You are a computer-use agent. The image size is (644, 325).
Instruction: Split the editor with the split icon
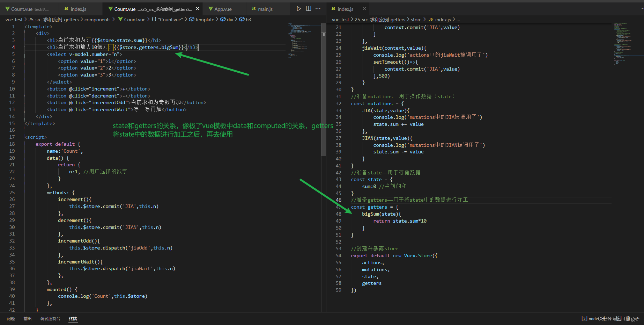(x=309, y=9)
